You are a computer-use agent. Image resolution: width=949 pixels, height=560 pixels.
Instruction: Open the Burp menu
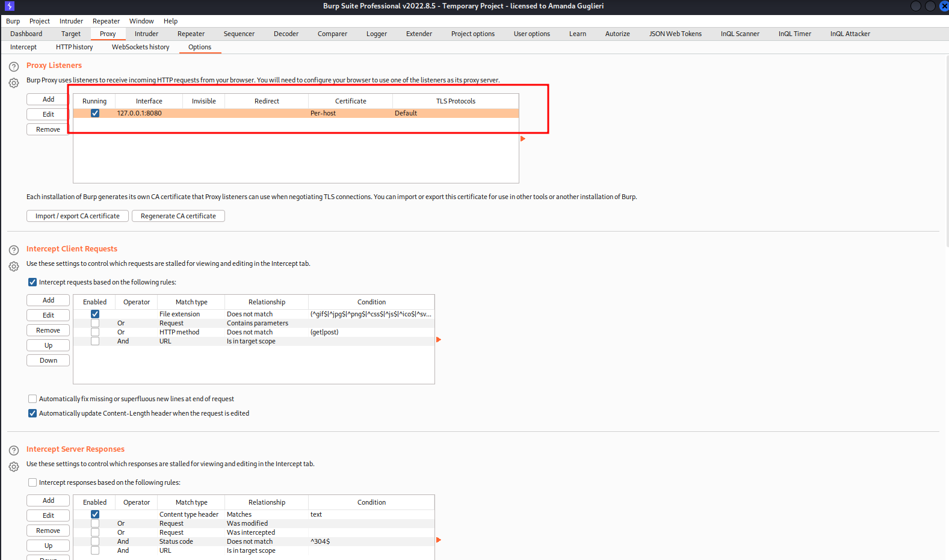13,21
